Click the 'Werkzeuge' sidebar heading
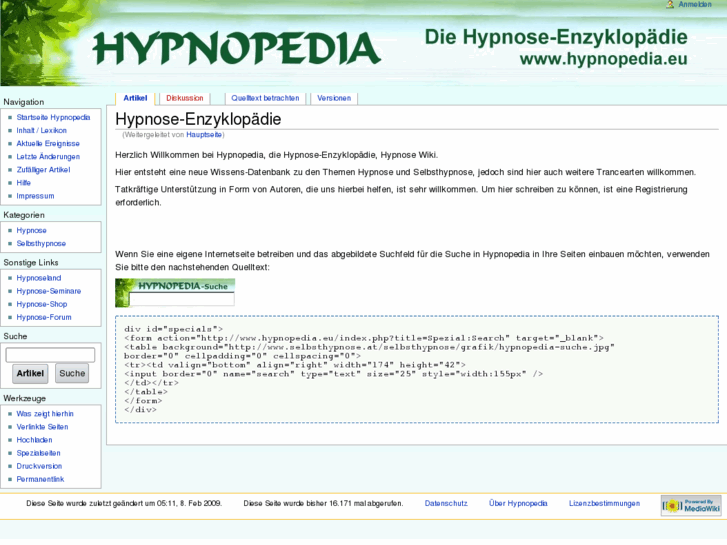The image size is (727, 545). 25,398
